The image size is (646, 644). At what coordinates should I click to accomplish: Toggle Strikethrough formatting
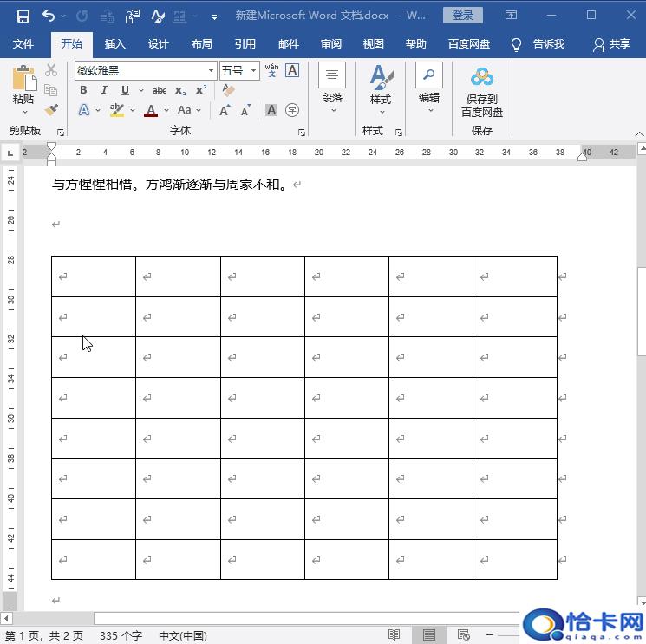click(160, 90)
